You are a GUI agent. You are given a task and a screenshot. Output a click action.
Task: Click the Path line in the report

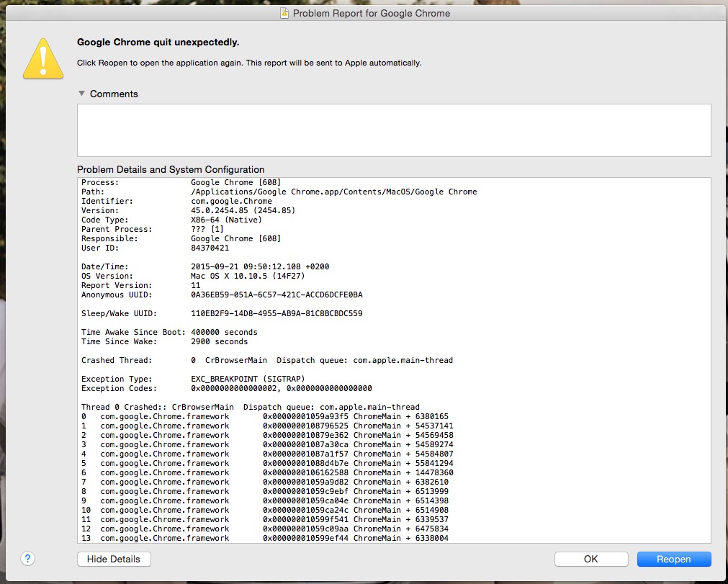(x=279, y=192)
